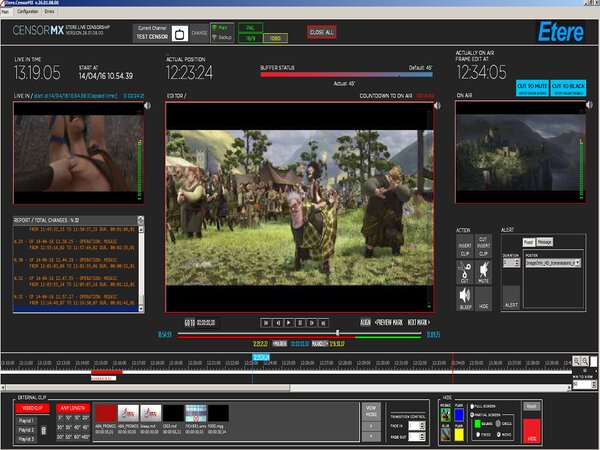Screen dimensions: 600x450
Task: Click Cut to Black button
Action: click(568, 88)
